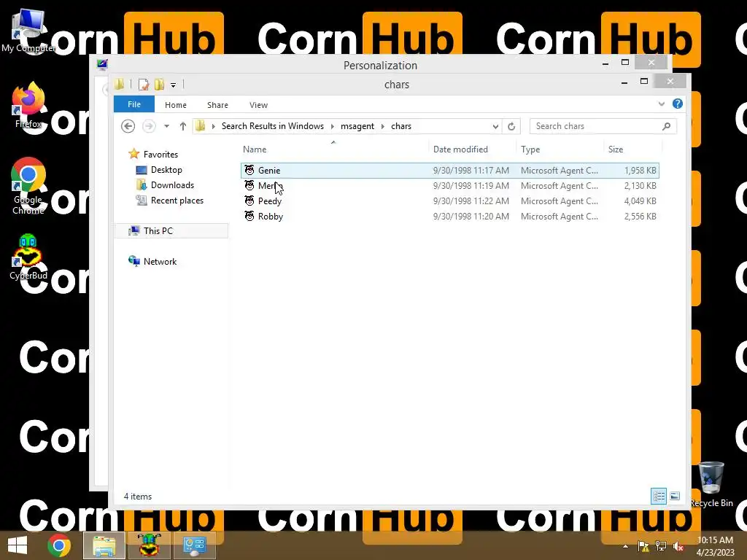The height and width of the screenshot is (560, 747).
Task: Expand breadcrumb arrow after Search Results
Action: 332,126
